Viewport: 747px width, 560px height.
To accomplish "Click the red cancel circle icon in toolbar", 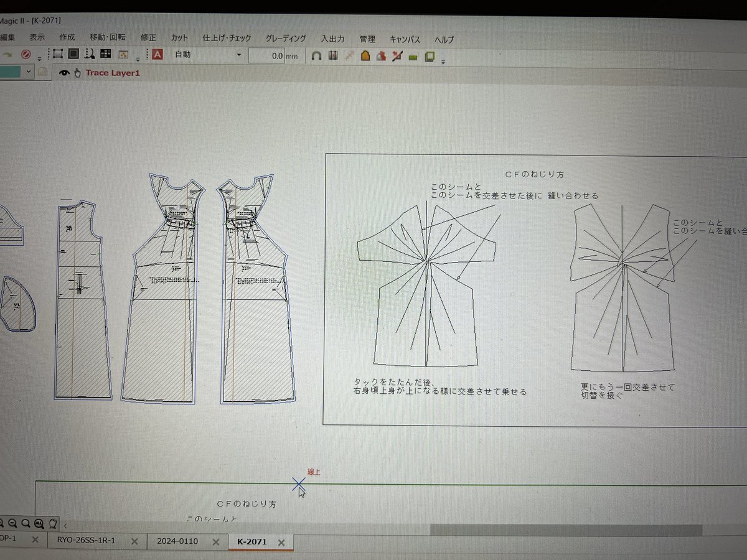I will click(x=26, y=55).
